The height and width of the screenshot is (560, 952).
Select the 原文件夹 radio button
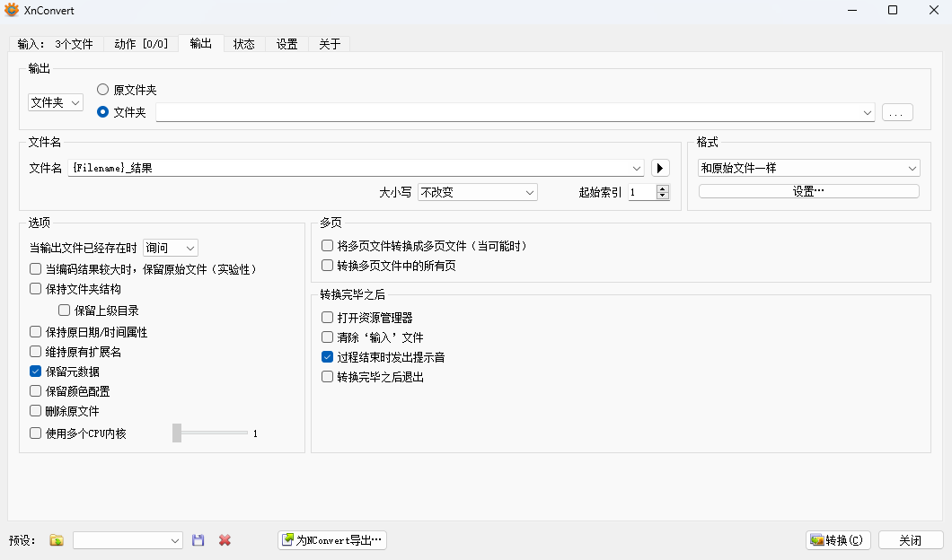pyautogui.click(x=103, y=90)
